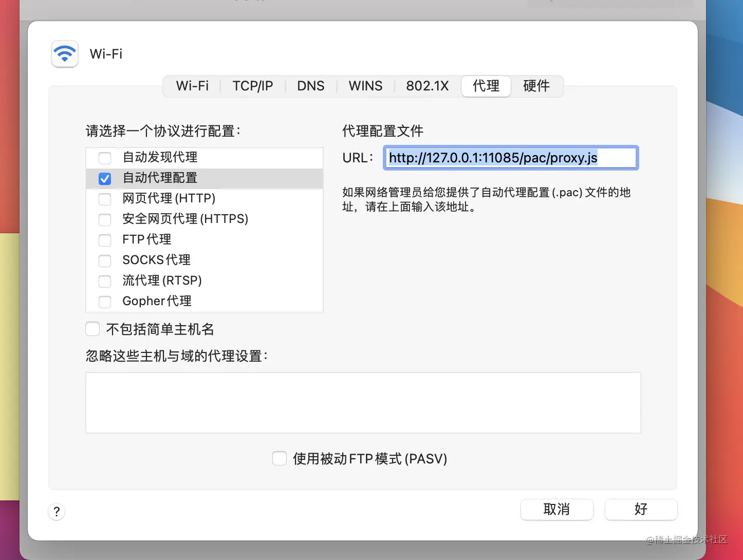
Task: Select the 网页代理 (HTTP) row label
Action: click(169, 198)
